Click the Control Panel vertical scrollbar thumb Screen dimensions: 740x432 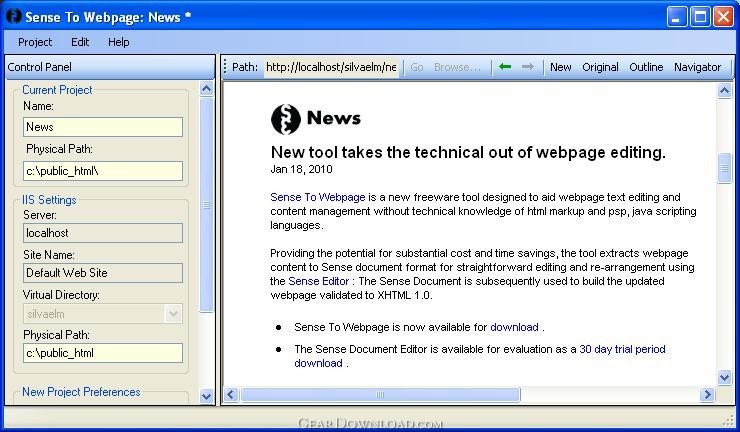206,205
